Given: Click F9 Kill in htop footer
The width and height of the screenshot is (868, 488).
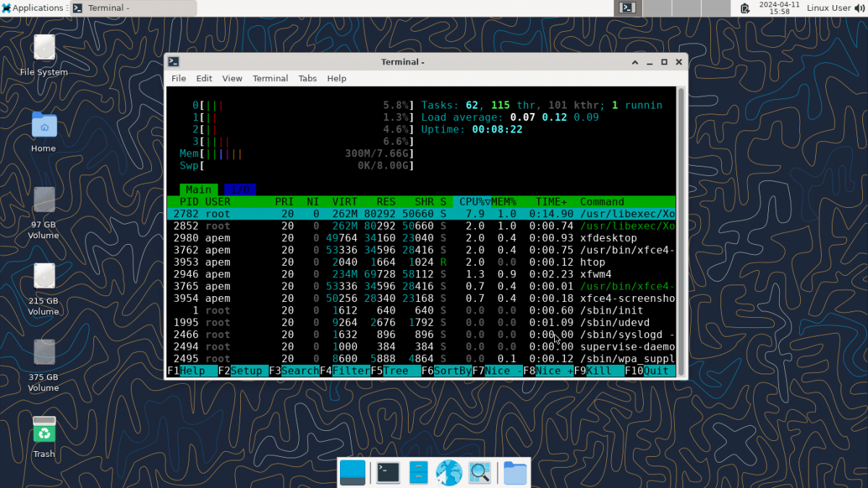Looking at the screenshot, I should pos(599,371).
